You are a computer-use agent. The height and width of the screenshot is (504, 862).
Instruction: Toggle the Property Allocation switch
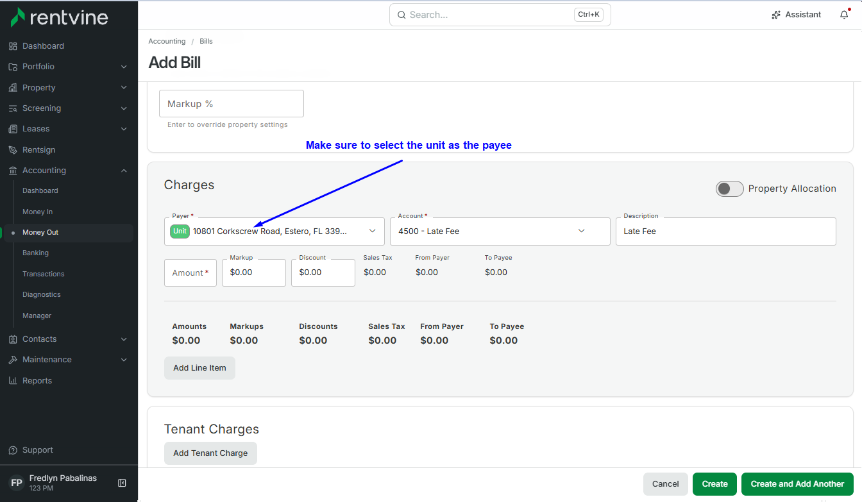tap(729, 189)
